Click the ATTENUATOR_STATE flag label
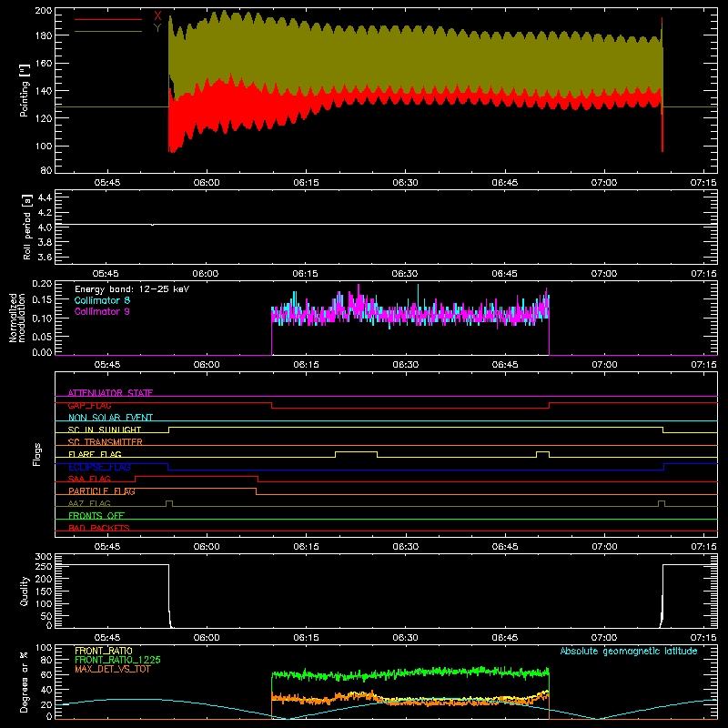This screenshot has height=728, width=728. pos(110,393)
